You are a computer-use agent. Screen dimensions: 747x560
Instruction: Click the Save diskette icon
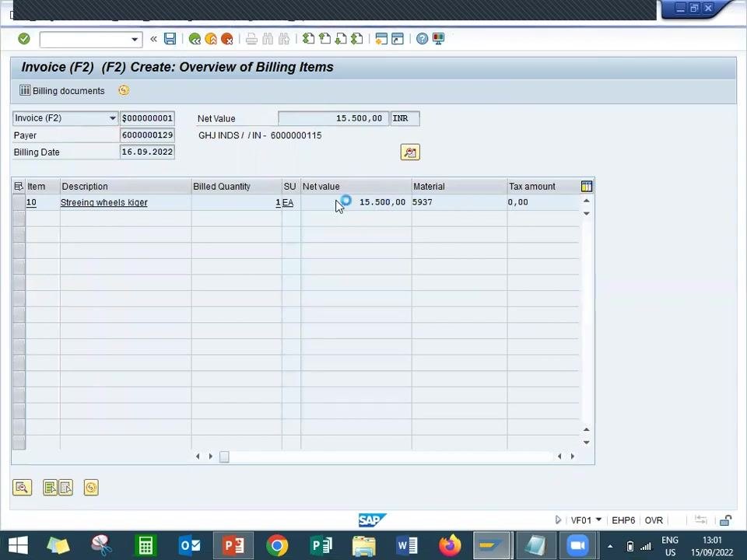(x=170, y=39)
